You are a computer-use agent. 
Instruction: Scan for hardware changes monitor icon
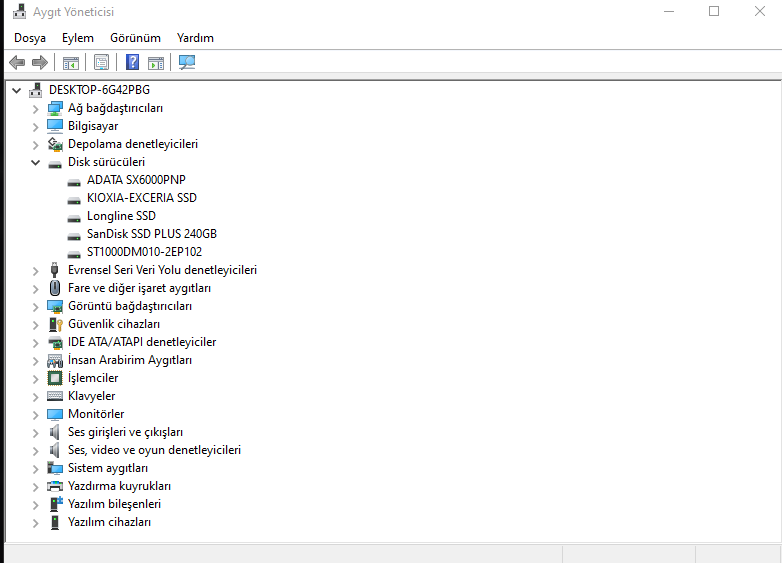click(187, 62)
